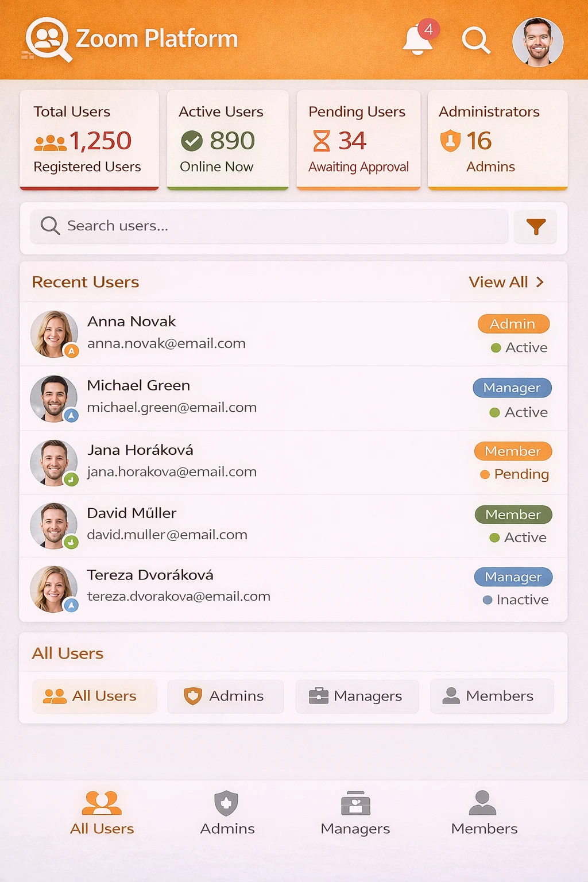Screen dimensions: 588x882
Task: Open the Pending Users stat card
Action: coord(358,140)
